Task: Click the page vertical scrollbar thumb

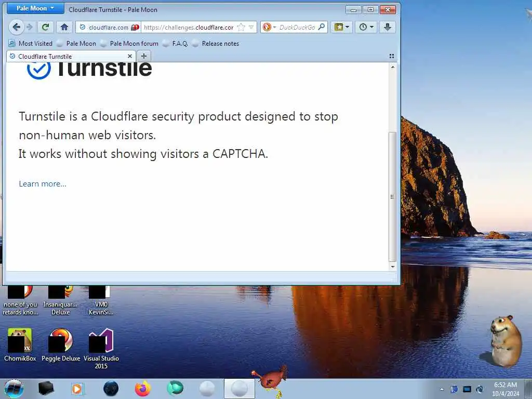Action: 392,197
